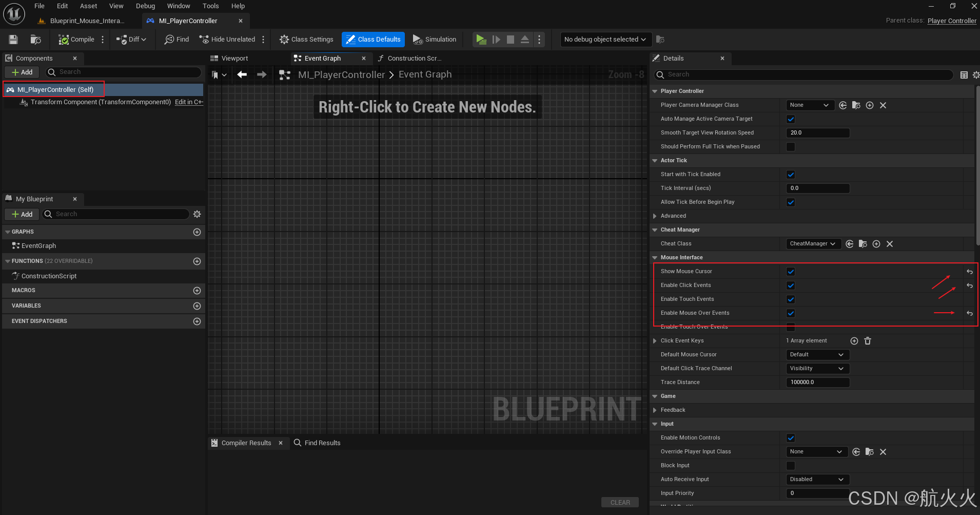Click the Trace Distance value field
This screenshot has height=515, width=980.
coord(817,383)
